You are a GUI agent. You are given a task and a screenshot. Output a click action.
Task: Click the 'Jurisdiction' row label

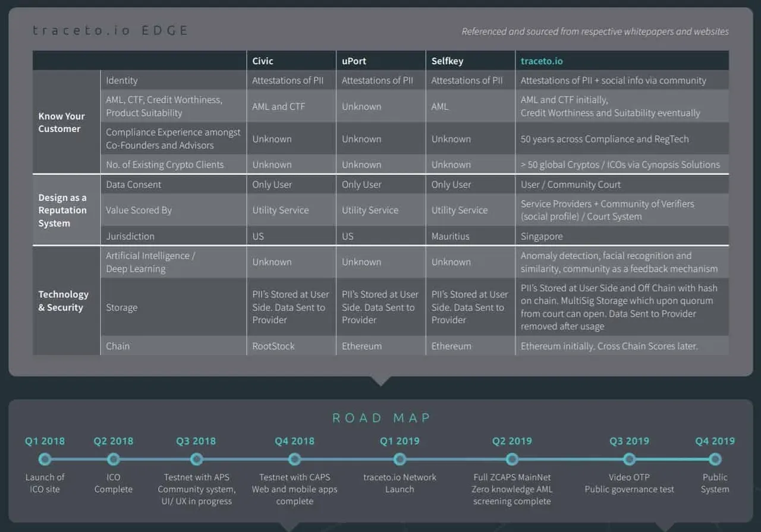click(x=130, y=236)
